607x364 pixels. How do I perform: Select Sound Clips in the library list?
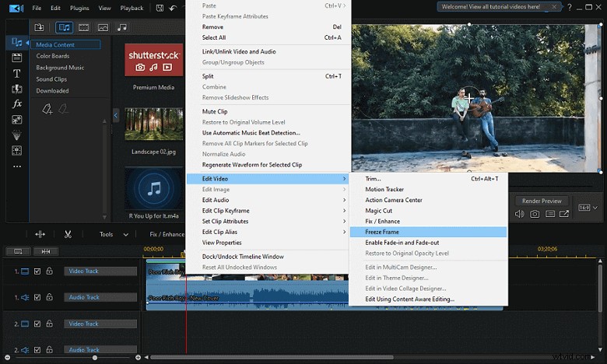[x=51, y=79]
